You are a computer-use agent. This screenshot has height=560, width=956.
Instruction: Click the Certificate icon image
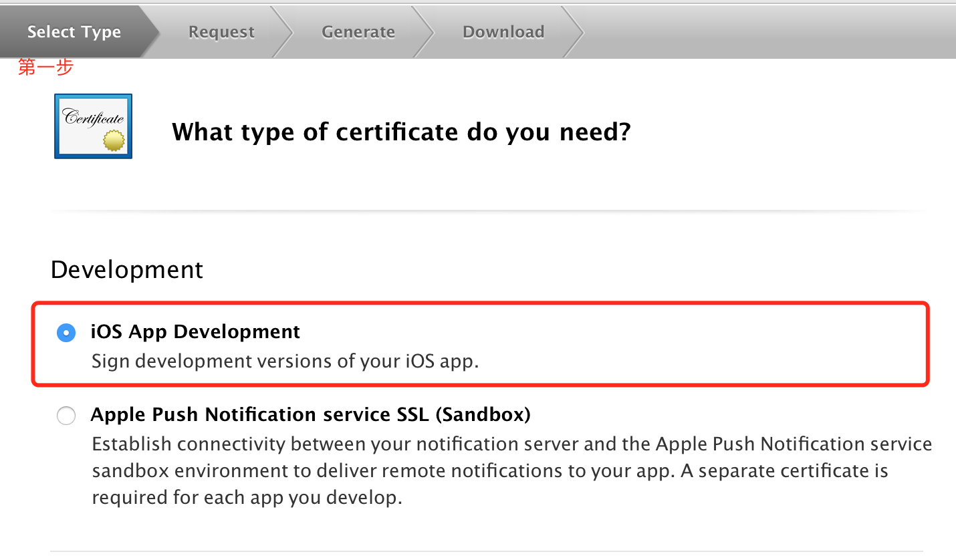click(x=93, y=126)
